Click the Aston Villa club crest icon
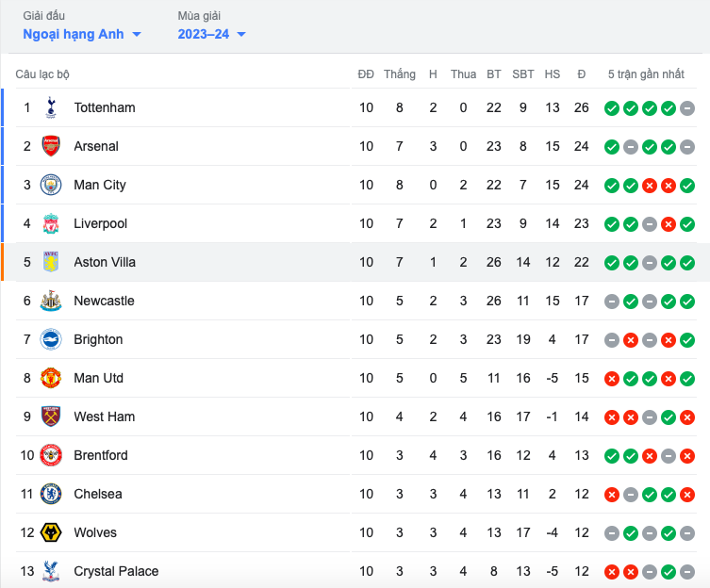710x588 pixels. point(51,262)
